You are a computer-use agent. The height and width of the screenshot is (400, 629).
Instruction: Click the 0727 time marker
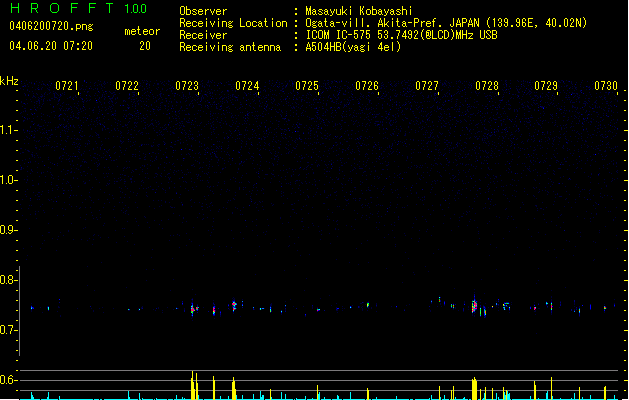click(x=427, y=86)
